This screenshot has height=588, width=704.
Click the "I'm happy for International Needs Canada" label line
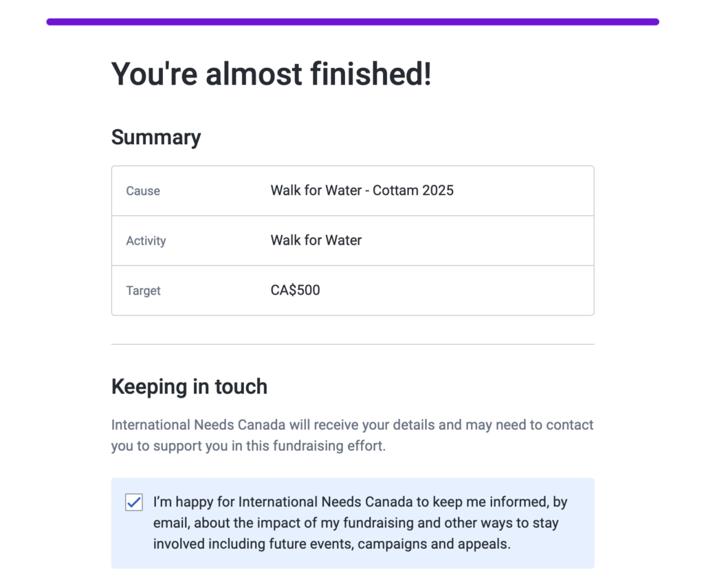(360, 502)
